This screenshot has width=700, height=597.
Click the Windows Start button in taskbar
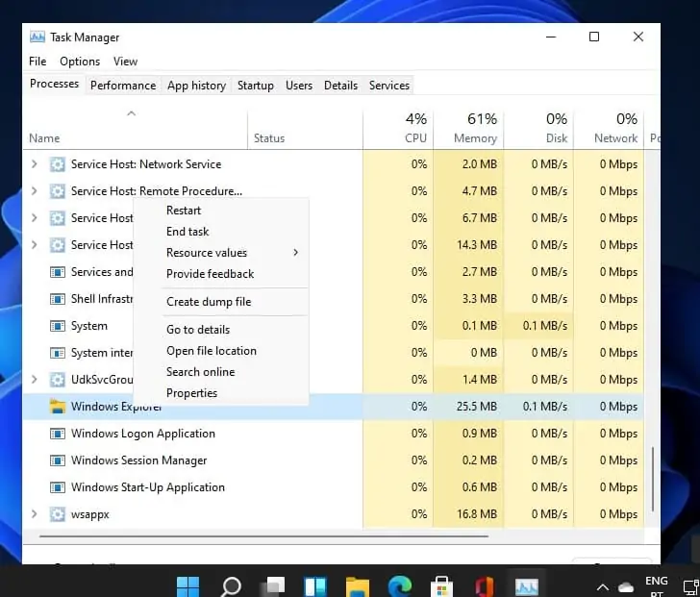point(187,585)
